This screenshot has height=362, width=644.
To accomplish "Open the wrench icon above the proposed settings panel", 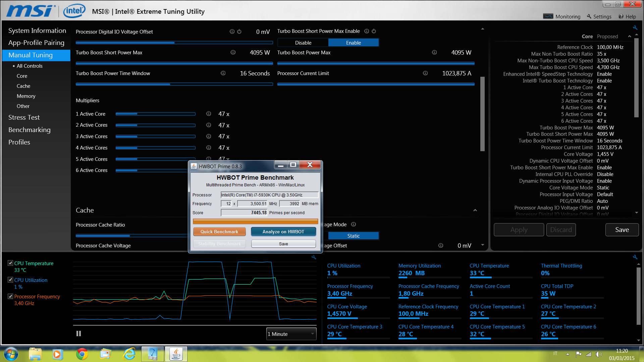I will tap(635, 28).
